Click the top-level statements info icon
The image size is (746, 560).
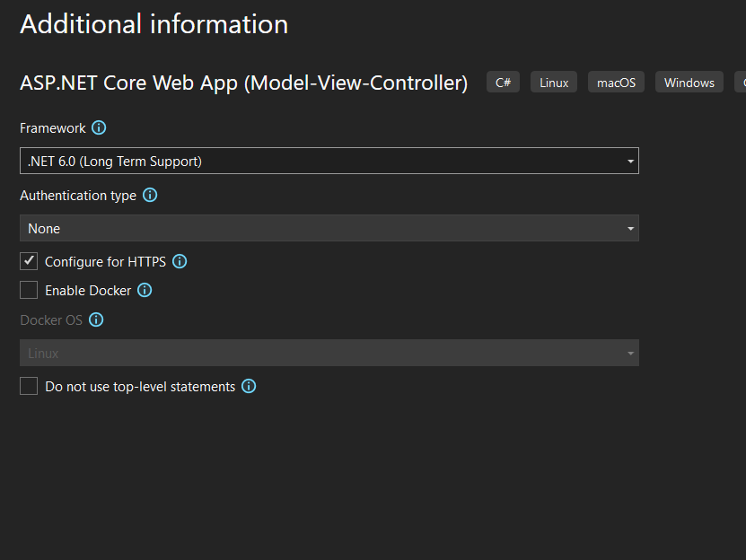click(249, 386)
